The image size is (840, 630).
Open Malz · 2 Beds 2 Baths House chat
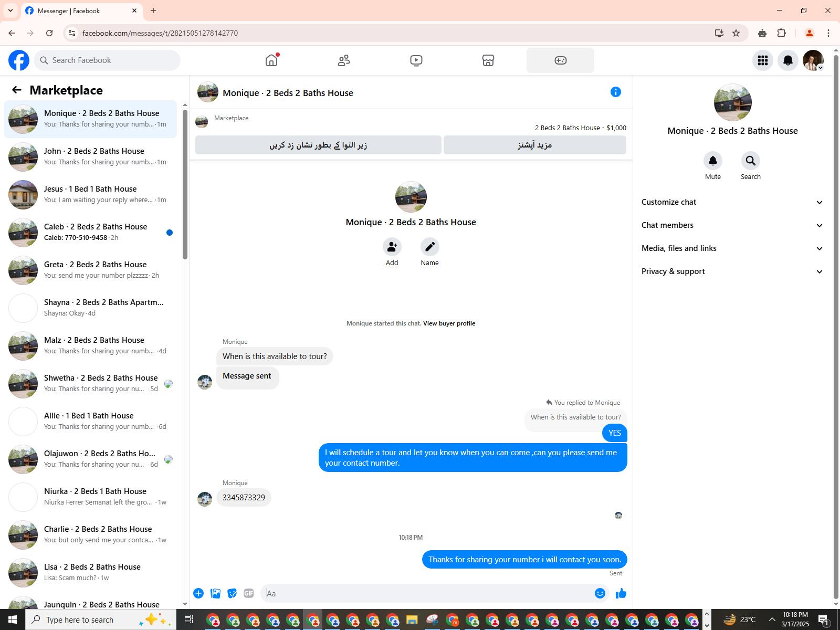point(90,346)
